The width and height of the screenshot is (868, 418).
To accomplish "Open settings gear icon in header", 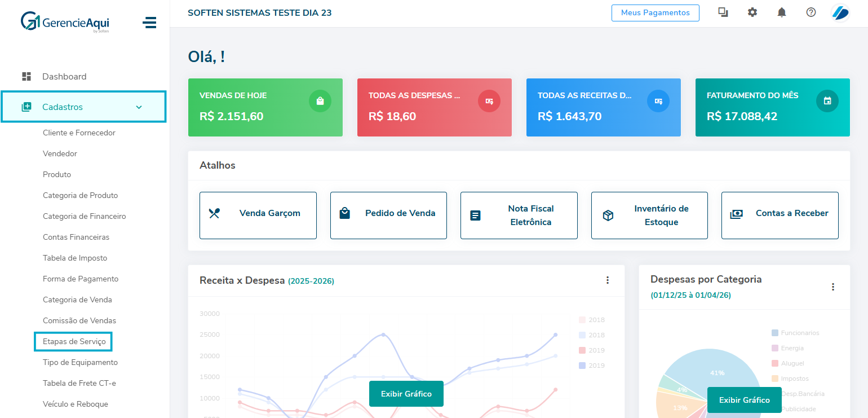I will point(752,12).
